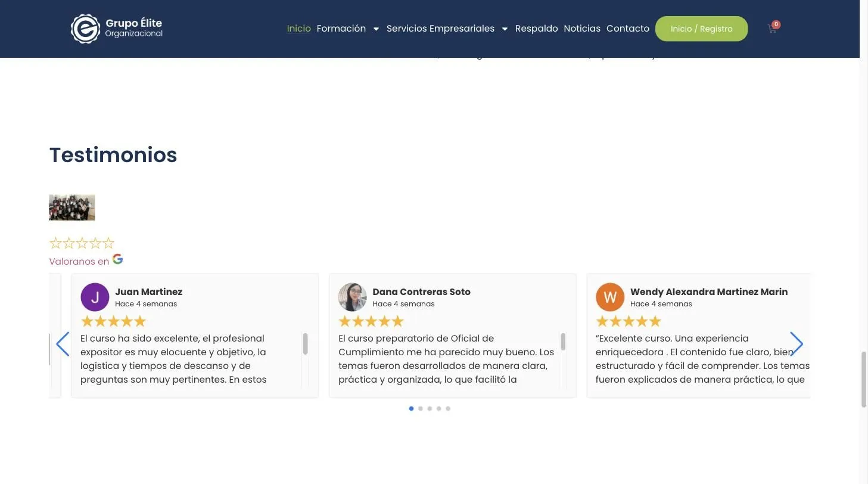Open the shopping cart icon
This screenshot has height=484, width=868.
coord(773,29)
